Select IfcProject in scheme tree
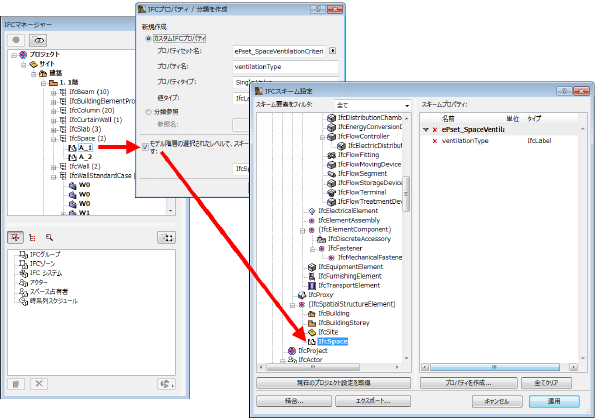600x419 pixels. (x=313, y=351)
